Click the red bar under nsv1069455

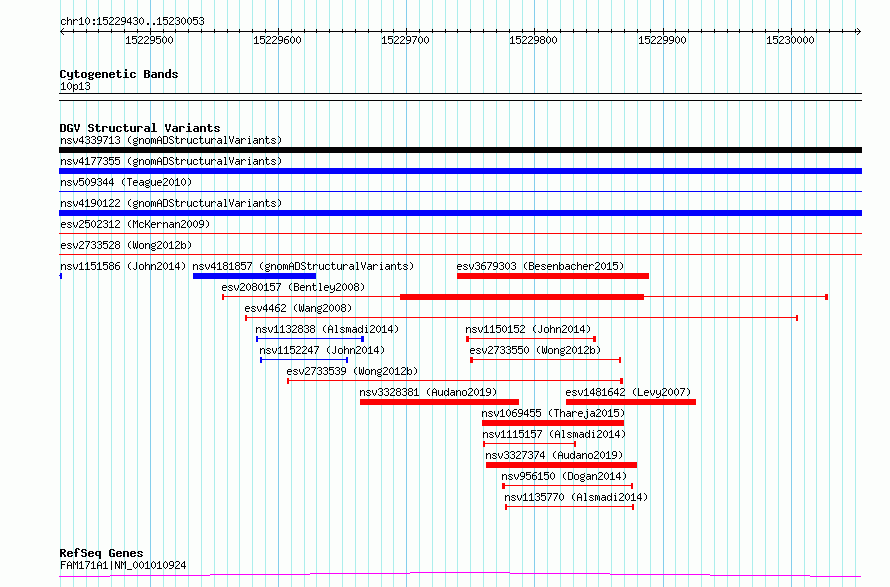553,423
